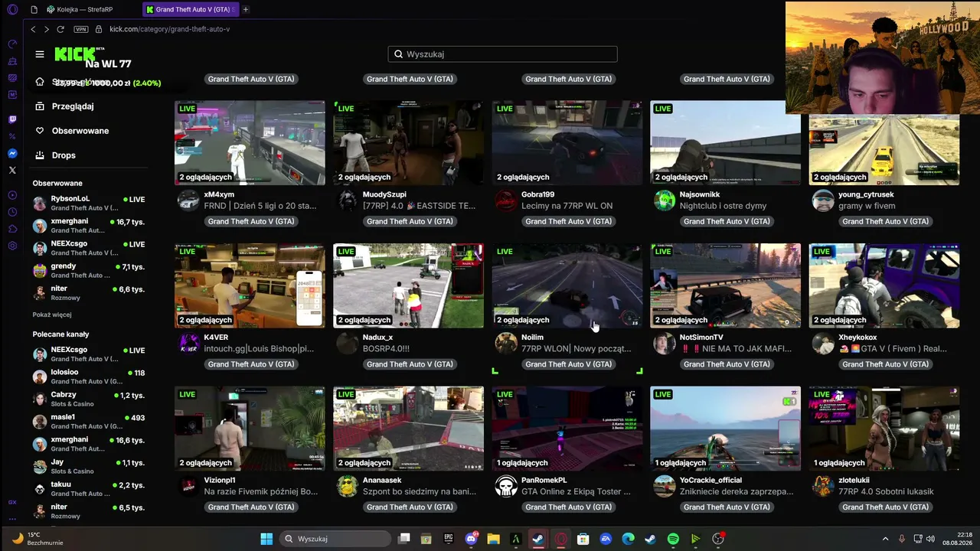The image size is (980, 551).
Task: Open Najsownikk channel avatar
Action: tap(665, 200)
